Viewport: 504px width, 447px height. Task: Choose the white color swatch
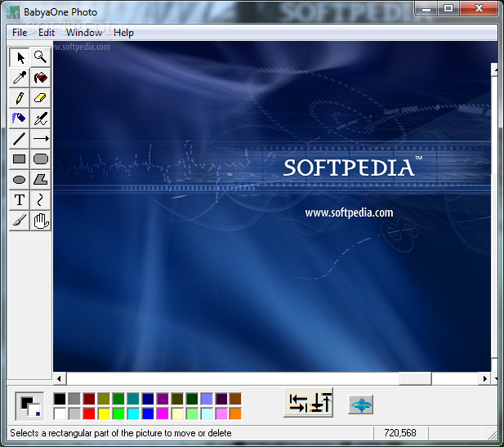click(60, 413)
